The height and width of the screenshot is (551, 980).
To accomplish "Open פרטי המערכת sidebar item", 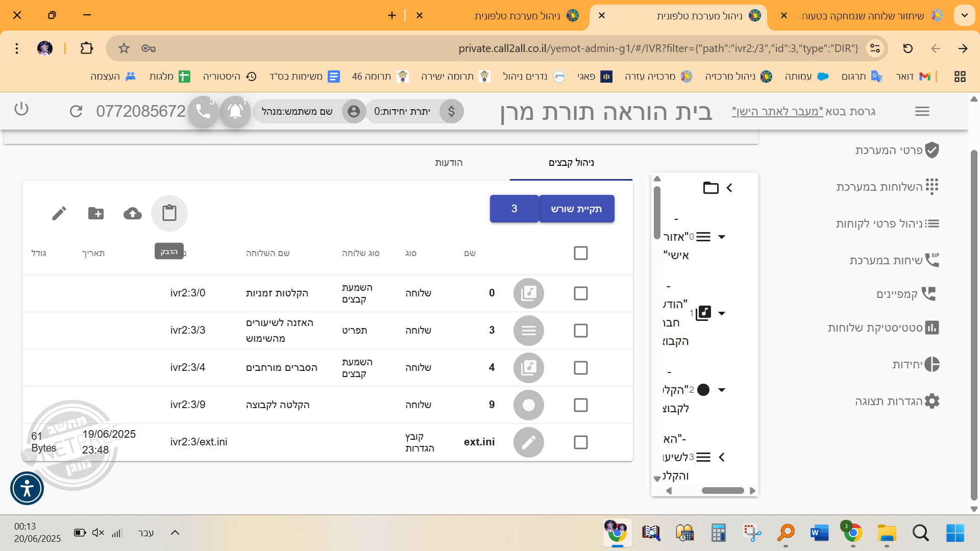I will (x=897, y=150).
